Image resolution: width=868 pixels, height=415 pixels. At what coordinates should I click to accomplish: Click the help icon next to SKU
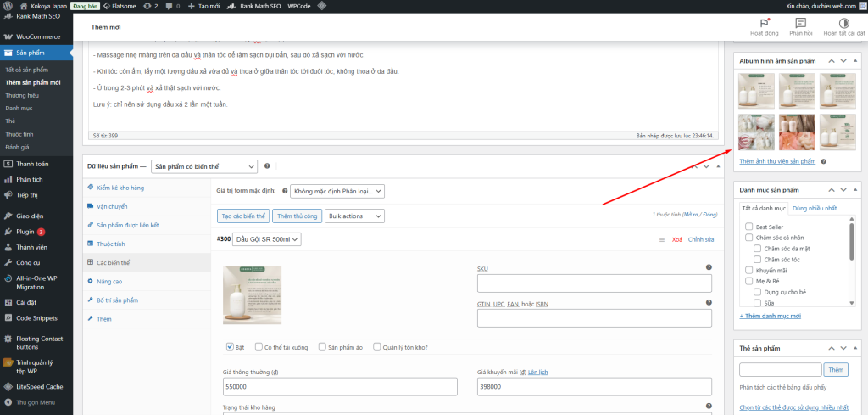(708, 267)
